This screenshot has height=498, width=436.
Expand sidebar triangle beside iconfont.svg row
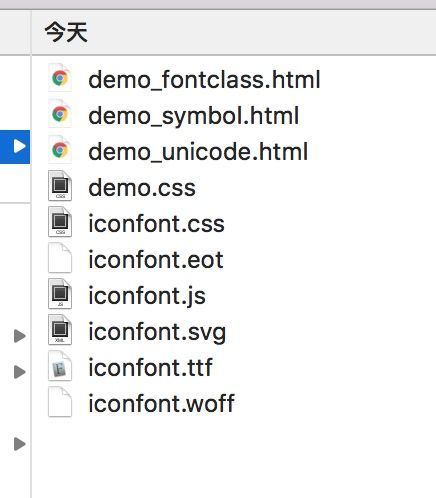pos(20,336)
